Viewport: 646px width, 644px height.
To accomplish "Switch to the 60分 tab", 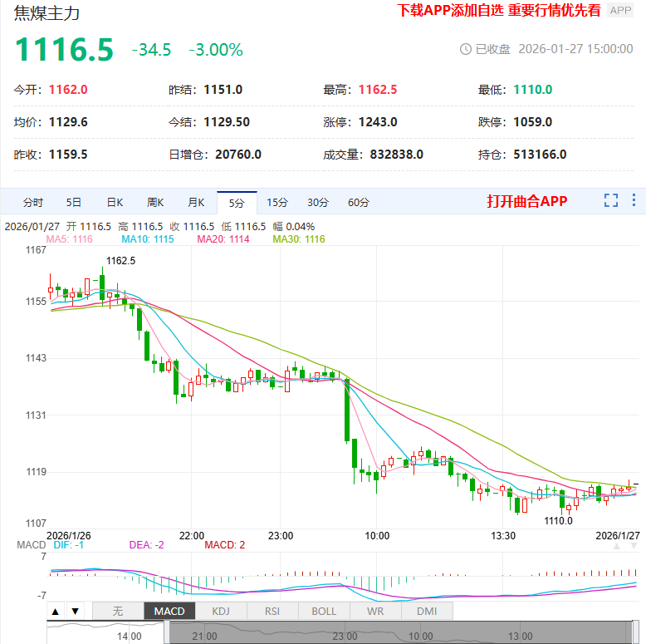I will (359, 203).
